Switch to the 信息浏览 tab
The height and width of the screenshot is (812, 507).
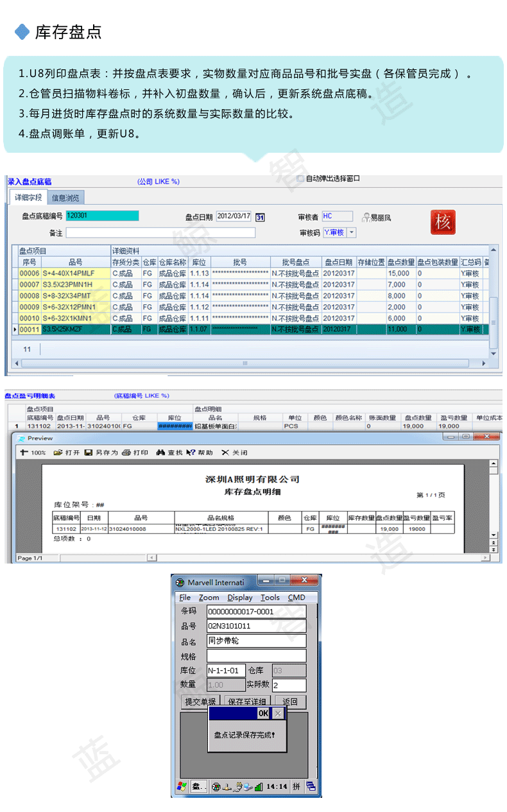pyautogui.click(x=67, y=198)
